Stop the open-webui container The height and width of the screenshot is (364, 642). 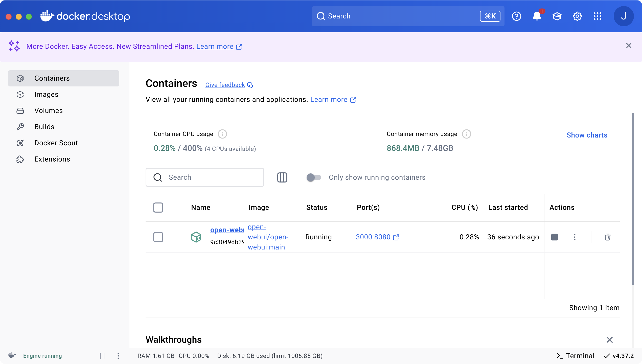coord(554,237)
